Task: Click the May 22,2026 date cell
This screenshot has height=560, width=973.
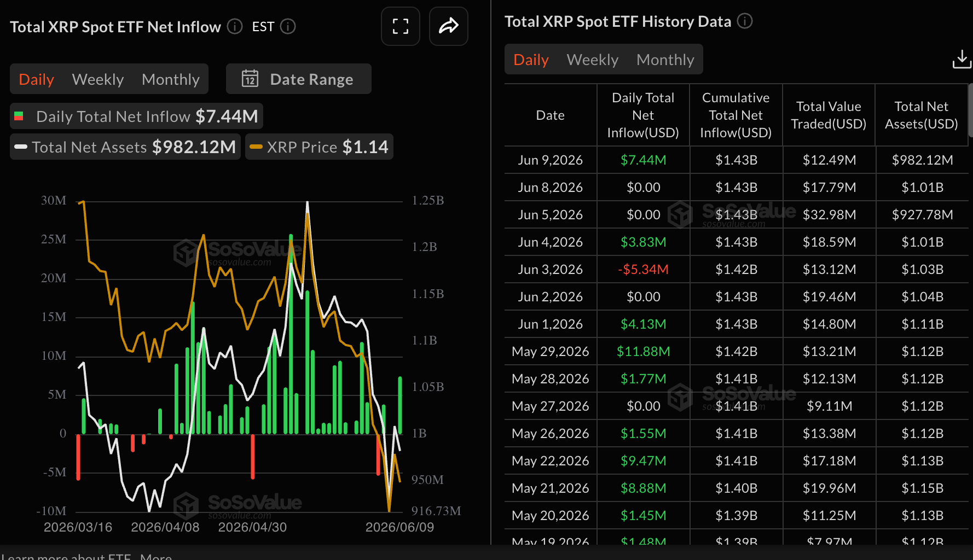Action: (550, 460)
